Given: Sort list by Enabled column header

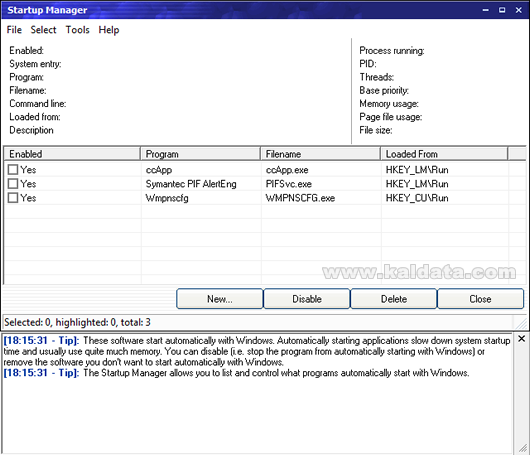Looking at the screenshot, I should click(x=72, y=154).
